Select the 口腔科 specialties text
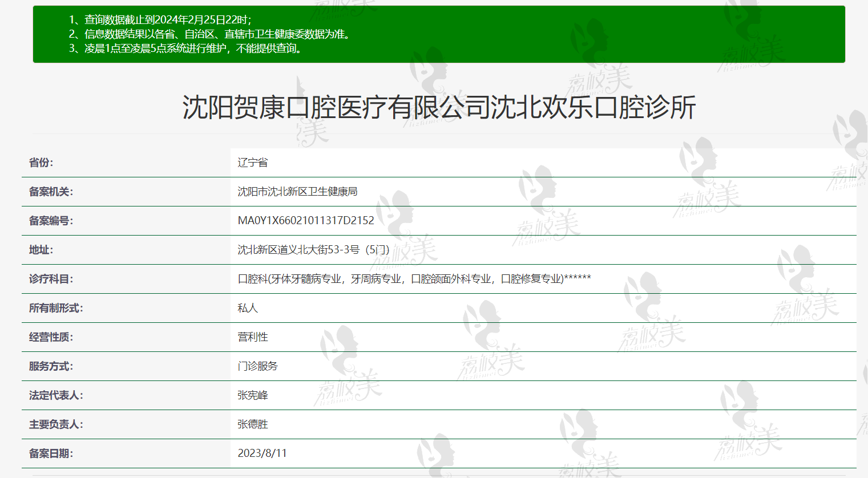This screenshot has width=868, height=478. [x=414, y=279]
